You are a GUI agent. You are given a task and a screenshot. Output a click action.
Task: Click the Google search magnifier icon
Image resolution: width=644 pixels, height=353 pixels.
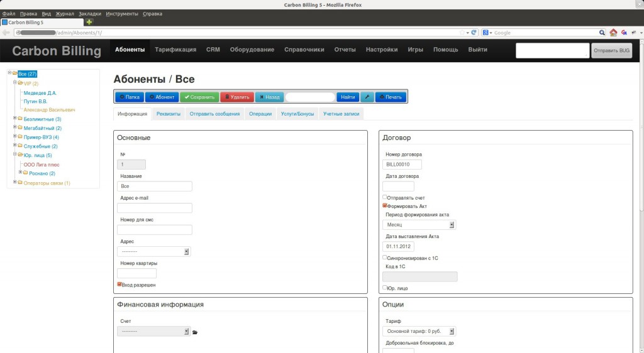pyautogui.click(x=602, y=33)
